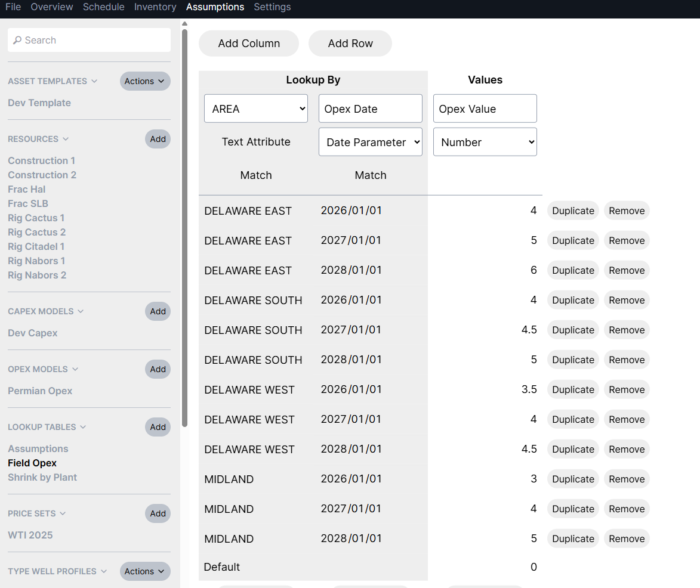The width and height of the screenshot is (700, 588).
Task: Open the Settings menu
Action: coord(272,7)
